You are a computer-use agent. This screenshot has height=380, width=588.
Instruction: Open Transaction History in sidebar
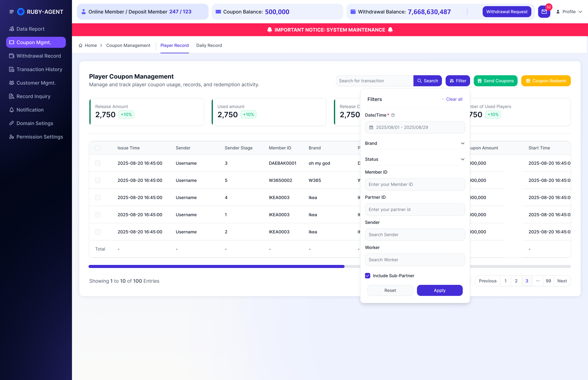point(36,69)
